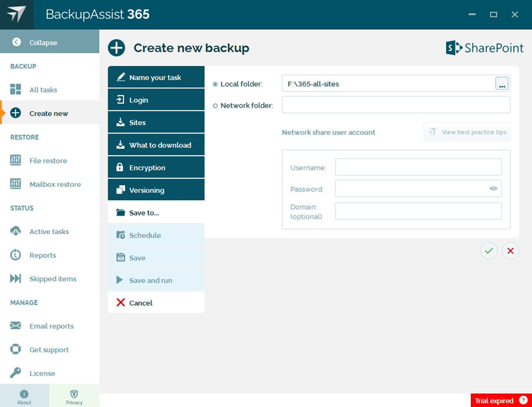This screenshot has height=407, width=532.
Task: Click the pencil icon on Name your task
Action: click(120, 76)
